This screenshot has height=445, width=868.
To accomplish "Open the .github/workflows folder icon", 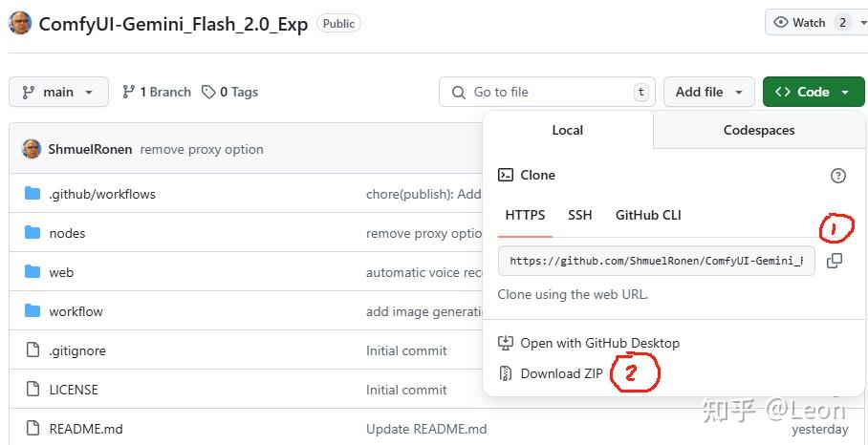I will [33, 194].
